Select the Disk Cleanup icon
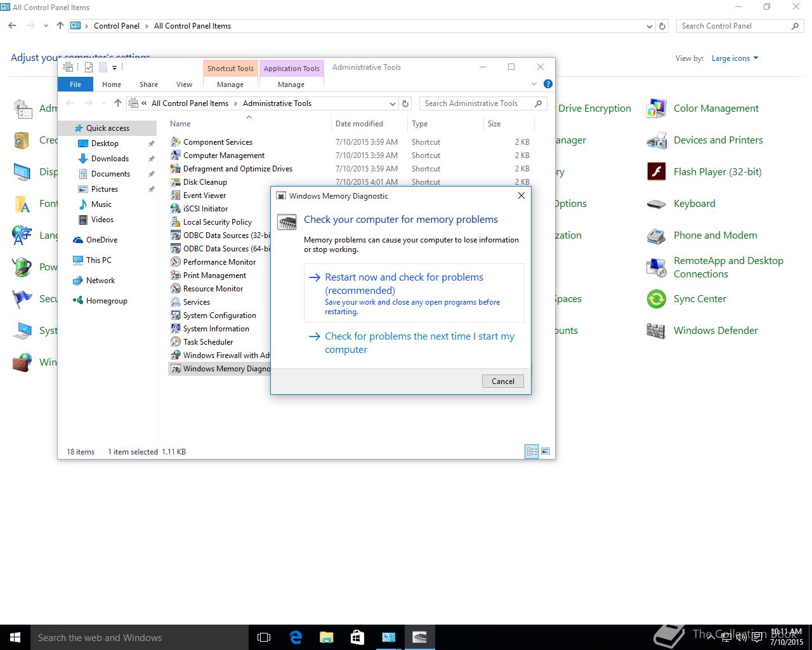 click(176, 182)
